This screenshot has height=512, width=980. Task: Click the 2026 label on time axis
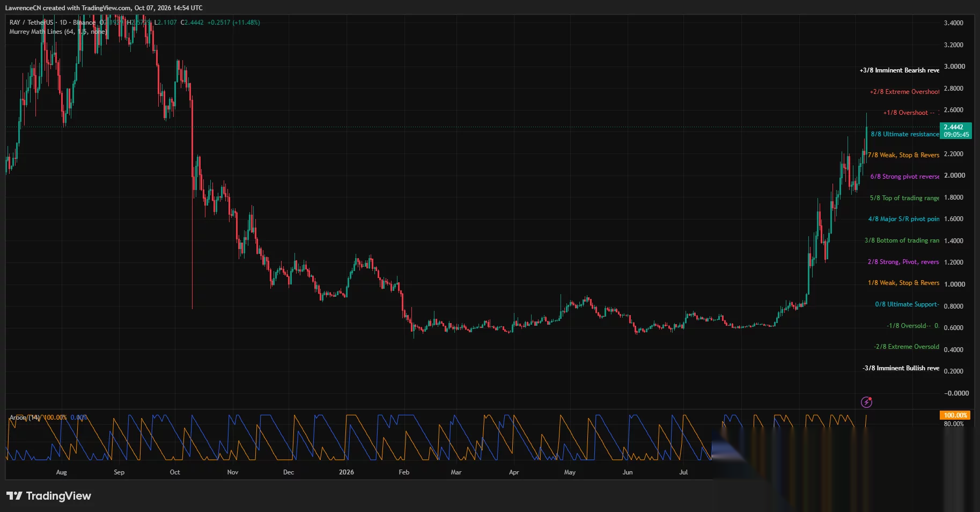coord(347,472)
